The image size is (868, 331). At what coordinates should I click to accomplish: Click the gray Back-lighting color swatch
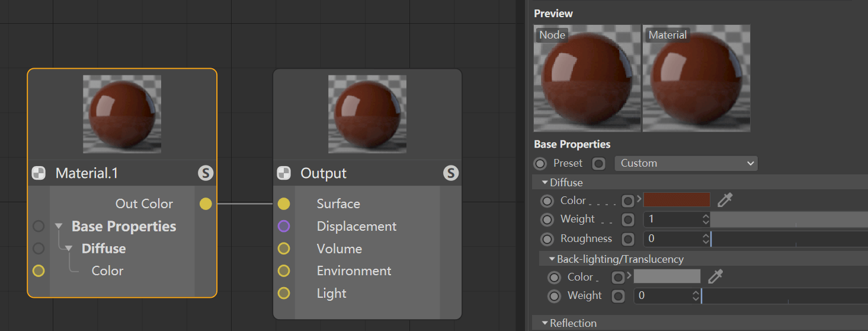tap(667, 276)
